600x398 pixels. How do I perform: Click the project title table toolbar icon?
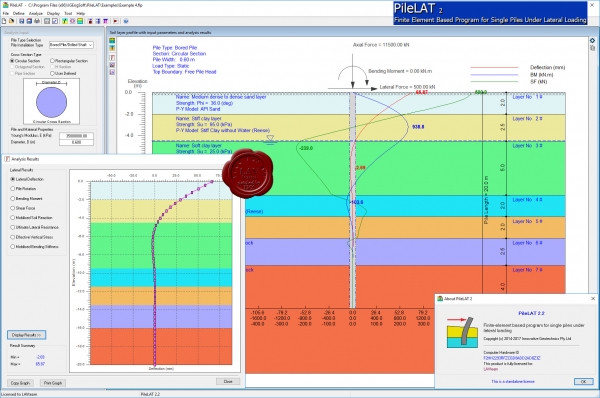tap(47, 21)
